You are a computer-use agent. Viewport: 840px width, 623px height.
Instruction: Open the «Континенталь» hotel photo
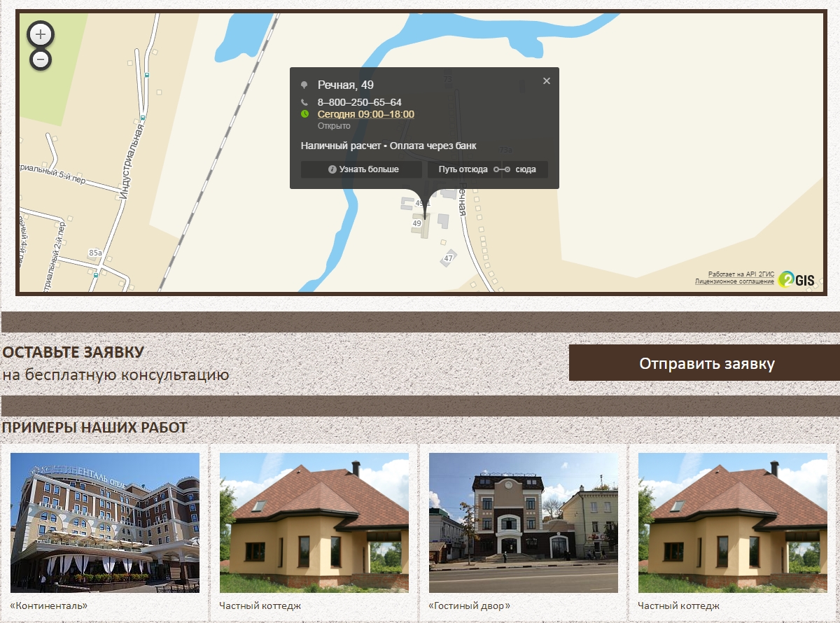click(x=105, y=522)
